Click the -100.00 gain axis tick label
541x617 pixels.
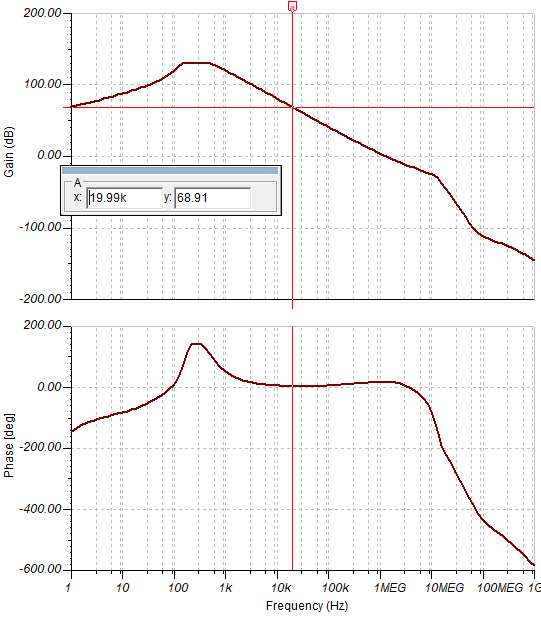click(x=40, y=227)
